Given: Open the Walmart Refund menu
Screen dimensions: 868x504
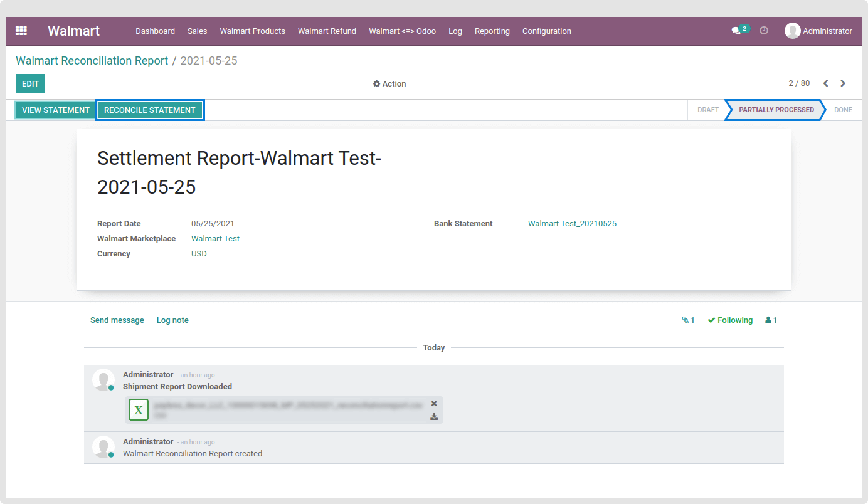Looking at the screenshot, I should [327, 31].
